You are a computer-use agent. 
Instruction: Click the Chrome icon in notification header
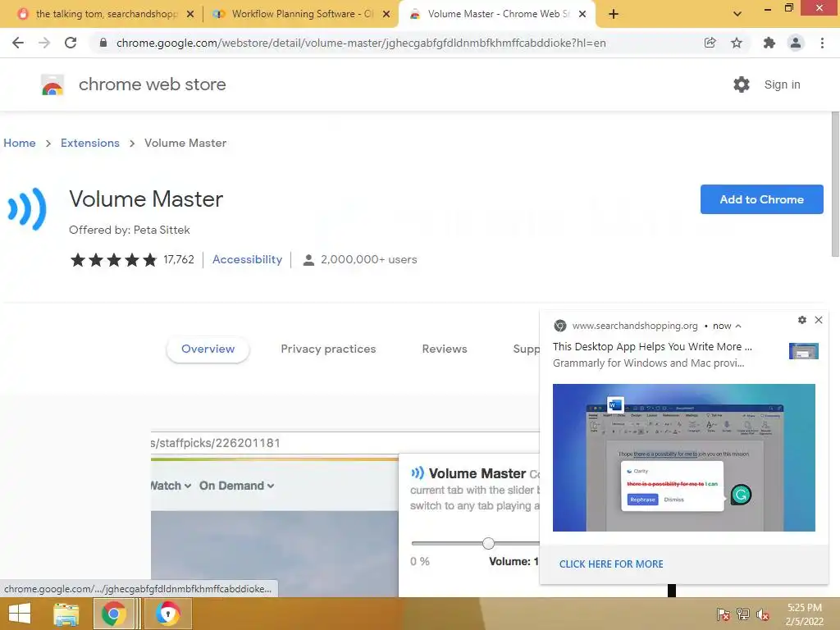(x=559, y=326)
